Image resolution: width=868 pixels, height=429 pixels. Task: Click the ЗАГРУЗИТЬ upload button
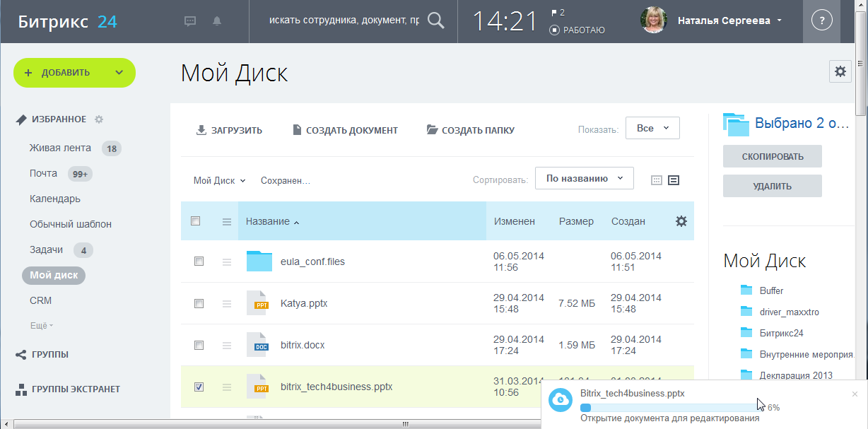coord(229,130)
